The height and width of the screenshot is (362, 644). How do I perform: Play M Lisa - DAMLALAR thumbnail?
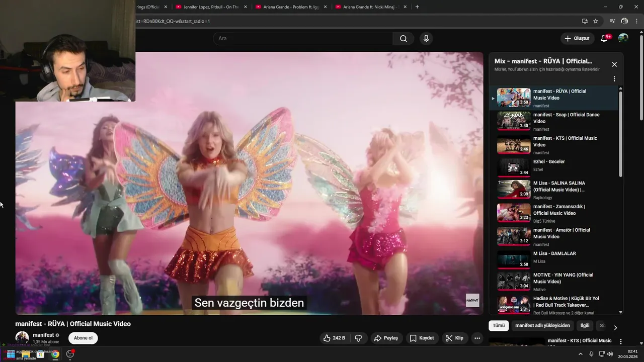(x=514, y=260)
